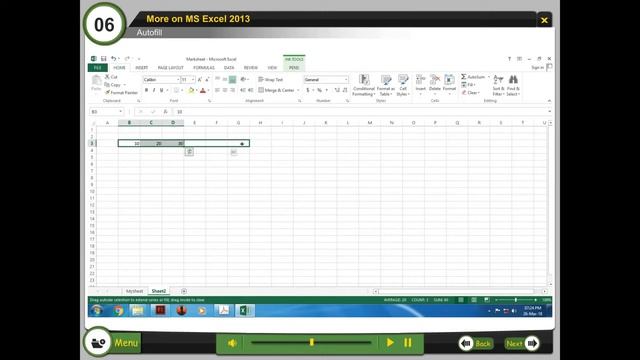This screenshot has height=360, width=640.
Task: Expand the Font Color dropdown arrow
Action: point(209,90)
